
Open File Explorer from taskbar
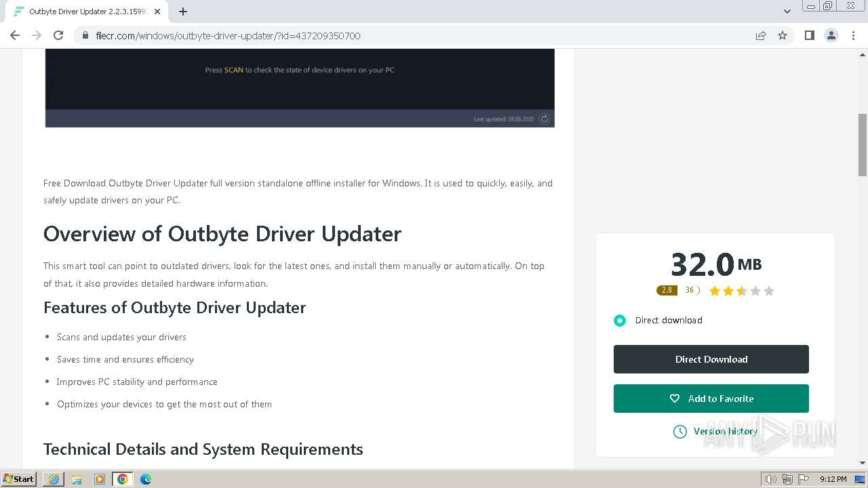[77, 479]
